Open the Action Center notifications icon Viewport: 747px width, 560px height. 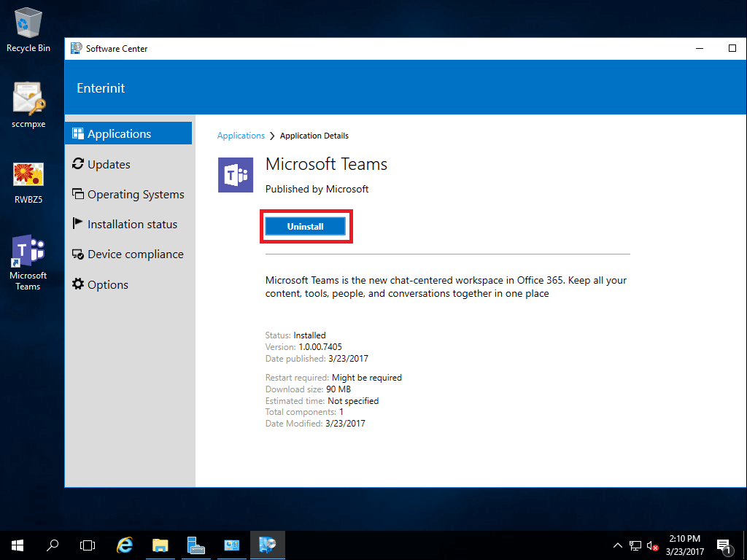(724, 545)
